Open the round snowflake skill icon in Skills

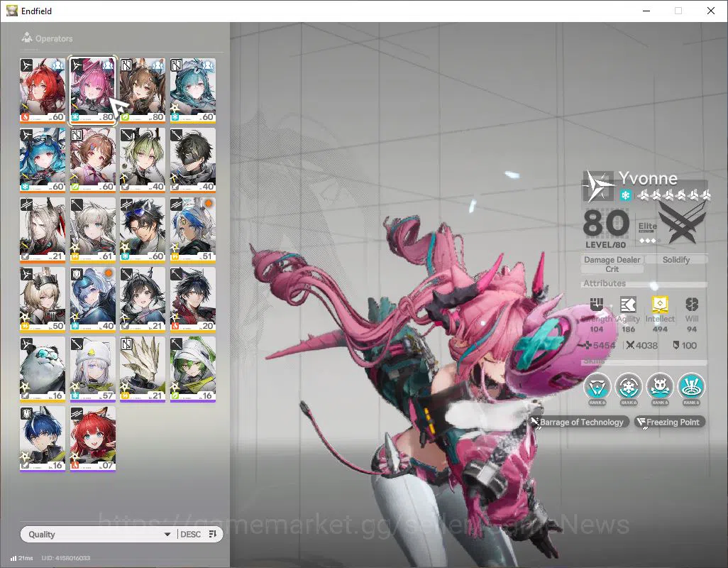629,386
